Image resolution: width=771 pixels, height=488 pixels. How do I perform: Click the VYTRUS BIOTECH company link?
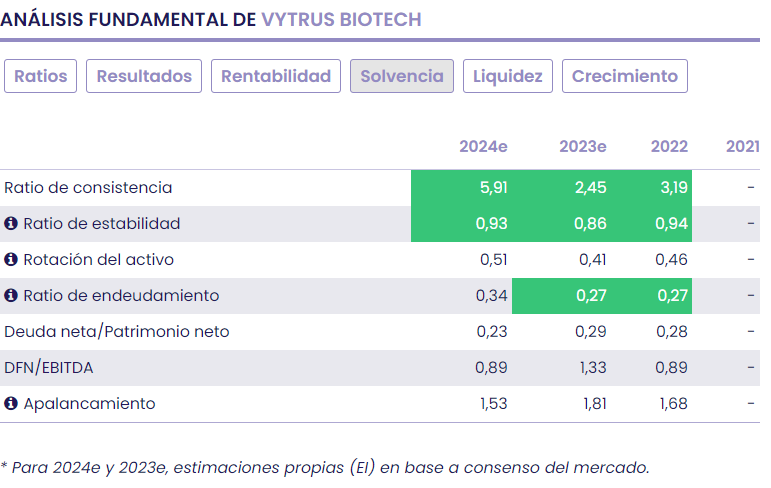click(341, 19)
